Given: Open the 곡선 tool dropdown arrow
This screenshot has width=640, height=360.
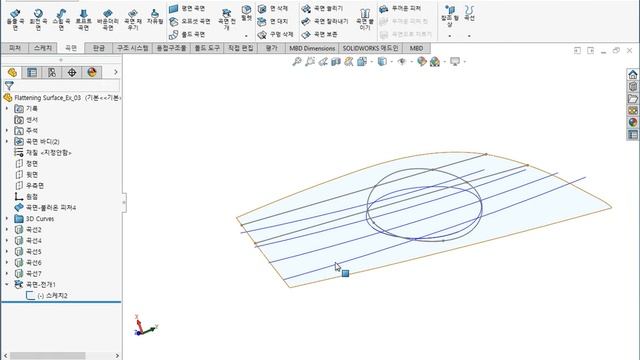Looking at the screenshot, I should (x=469, y=36).
